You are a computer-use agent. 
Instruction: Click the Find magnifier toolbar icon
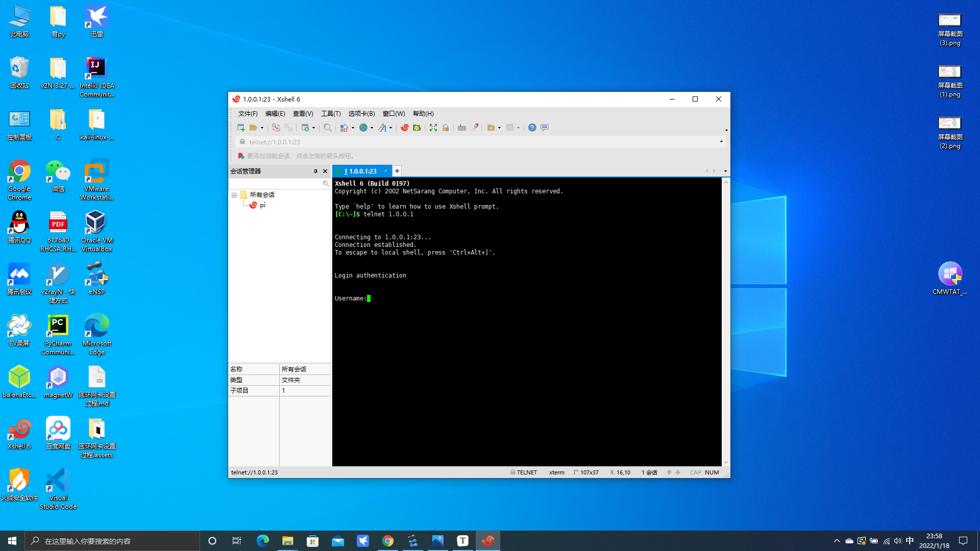click(328, 128)
